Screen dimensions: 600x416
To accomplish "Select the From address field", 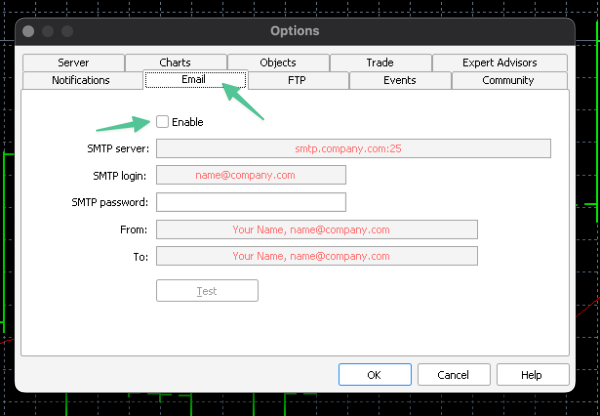I will (x=317, y=229).
